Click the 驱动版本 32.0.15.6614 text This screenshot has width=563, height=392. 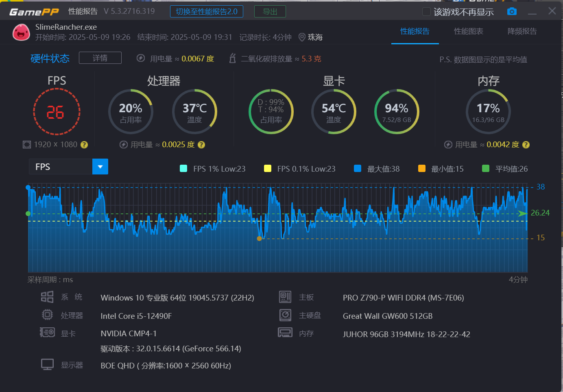(171, 348)
